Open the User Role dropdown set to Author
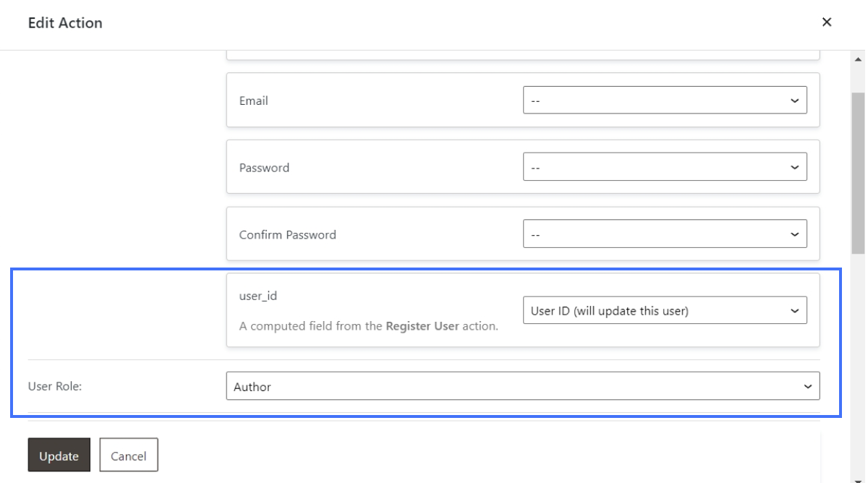The image size is (868, 483). (x=522, y=386)
